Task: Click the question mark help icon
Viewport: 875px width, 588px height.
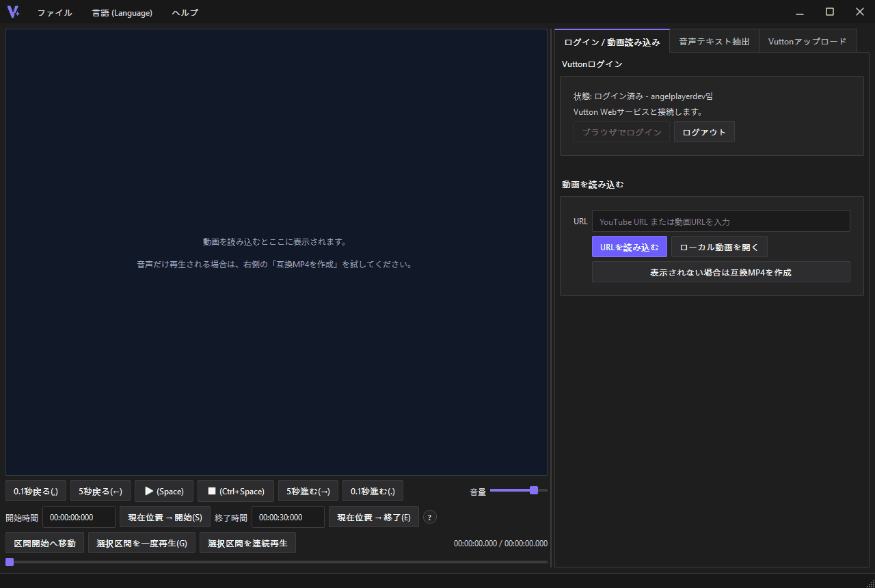Action: 430,517
